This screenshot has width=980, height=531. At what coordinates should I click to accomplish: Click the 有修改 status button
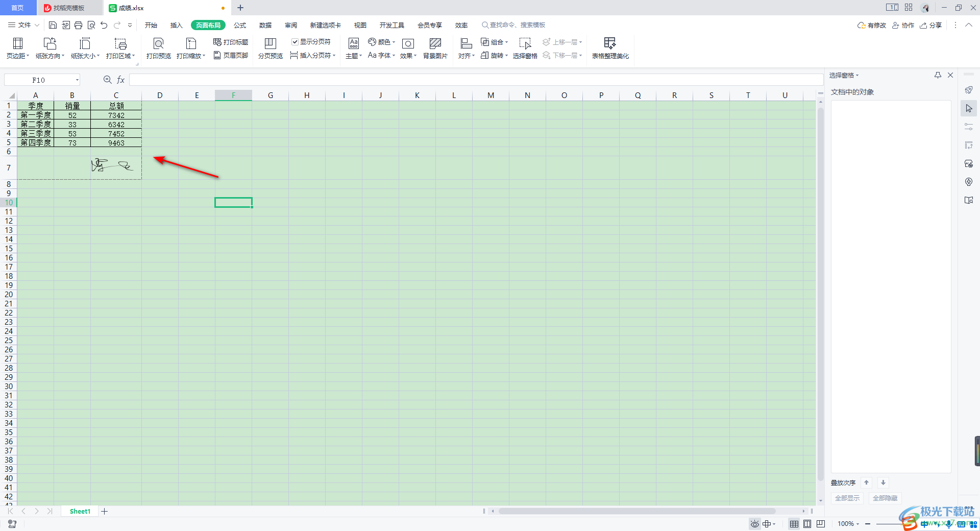(872, 25)
